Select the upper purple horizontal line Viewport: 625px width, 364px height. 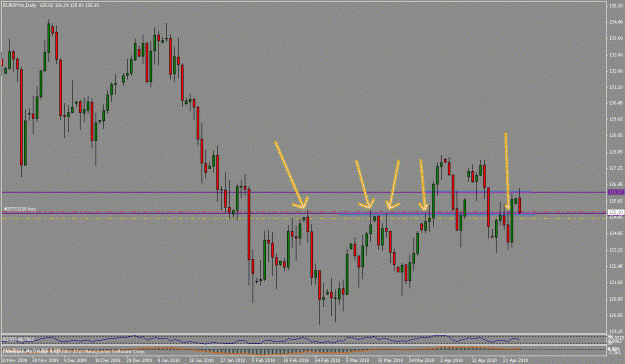click(303, 193)
